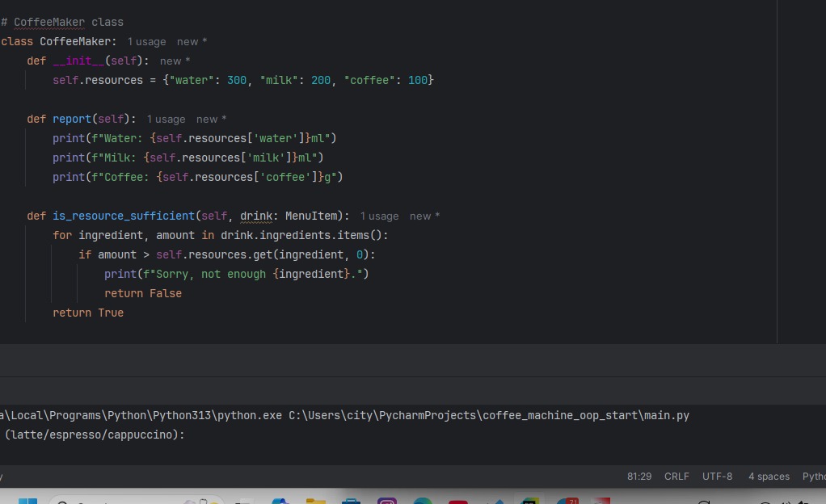
Task: Click 'new *' hint after is_resource_sufficient signature
Action: pyautogui.click(x=424, y=216)
